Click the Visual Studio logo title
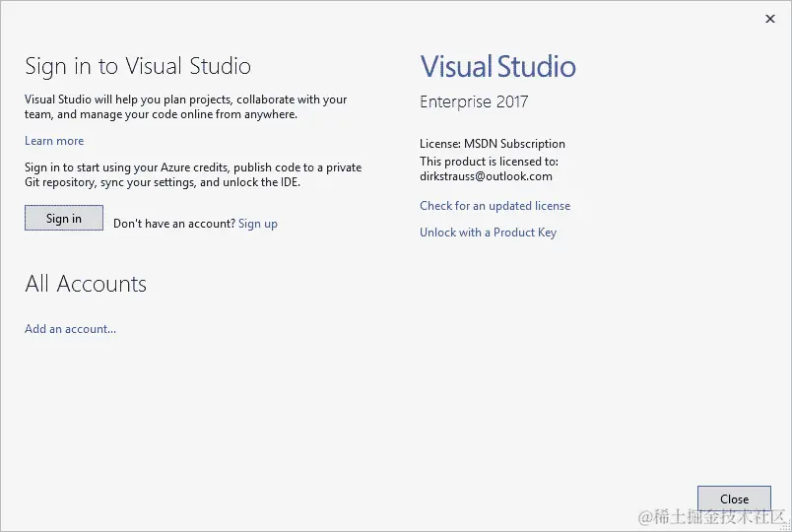This screenshot has width=792, height=532. click(x=498, y=66)
